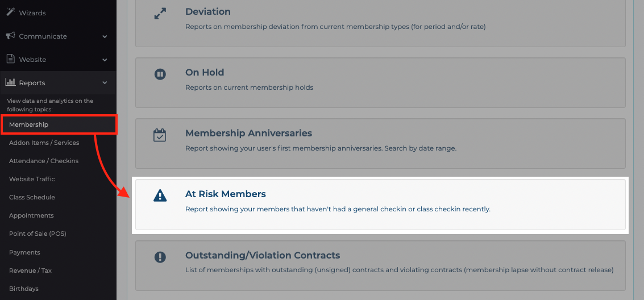Click the Reports bar chart icon
Screen dimensions: 644x300
[x=10, y=82]
